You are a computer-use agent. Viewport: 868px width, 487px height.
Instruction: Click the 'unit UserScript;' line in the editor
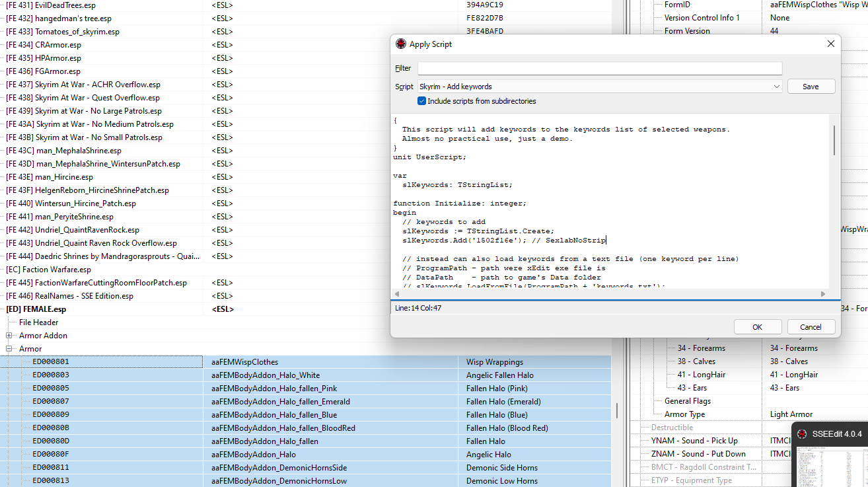click(429, 157)
